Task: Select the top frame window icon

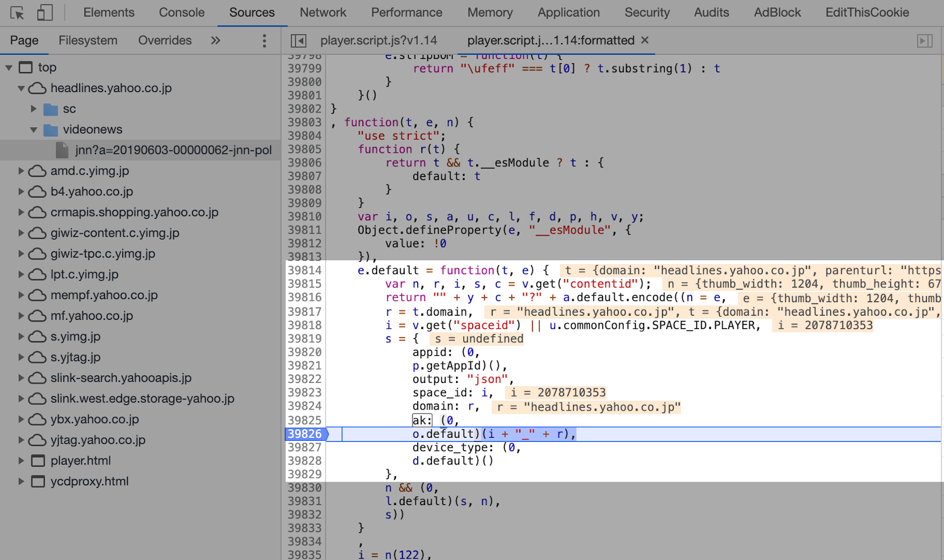Action: pyautogui.click(x=25, y=67)
